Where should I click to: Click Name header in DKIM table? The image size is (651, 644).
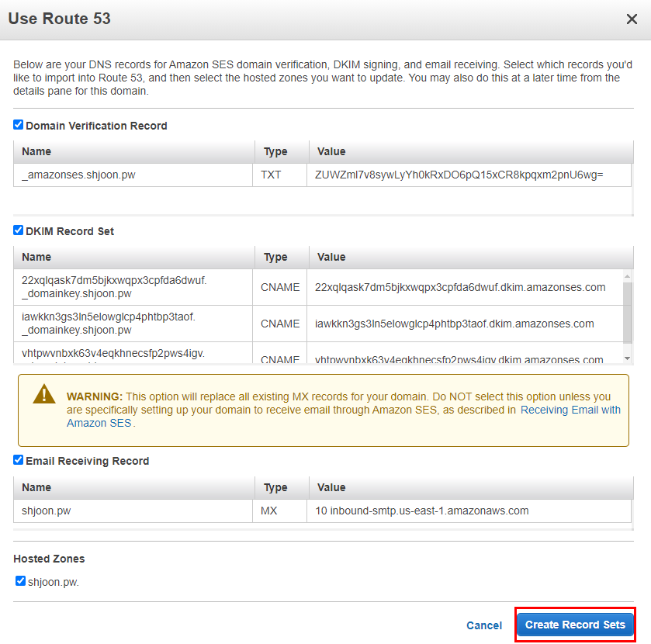pyautogui.click(x=133, y=257)
